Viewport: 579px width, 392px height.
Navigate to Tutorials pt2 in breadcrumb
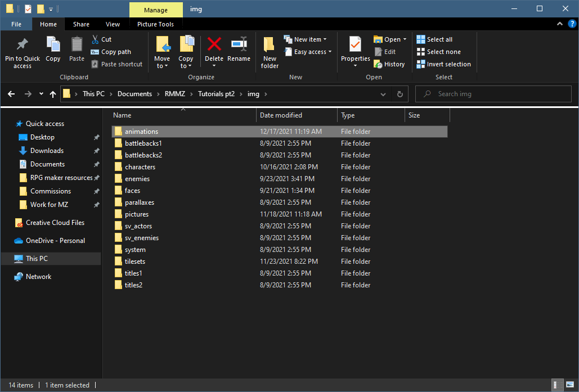(x=217, y=94)
